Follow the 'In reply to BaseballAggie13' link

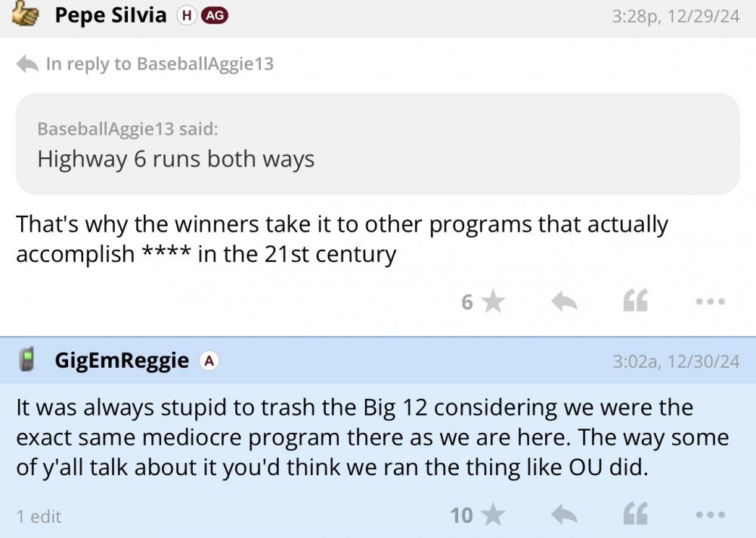click(160, 64)
